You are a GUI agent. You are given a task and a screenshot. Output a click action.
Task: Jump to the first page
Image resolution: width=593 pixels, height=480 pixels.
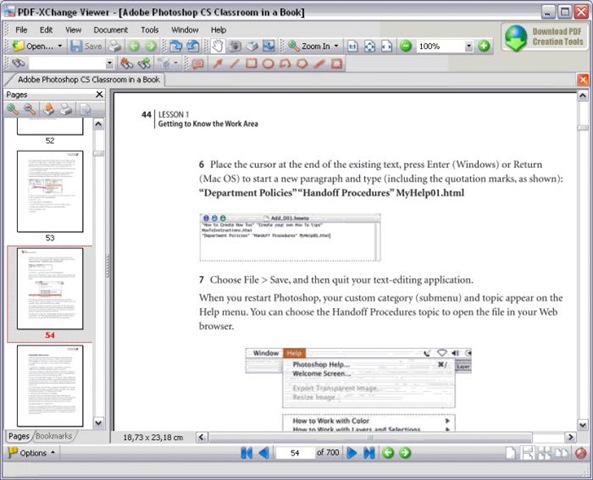click(247, 453)
